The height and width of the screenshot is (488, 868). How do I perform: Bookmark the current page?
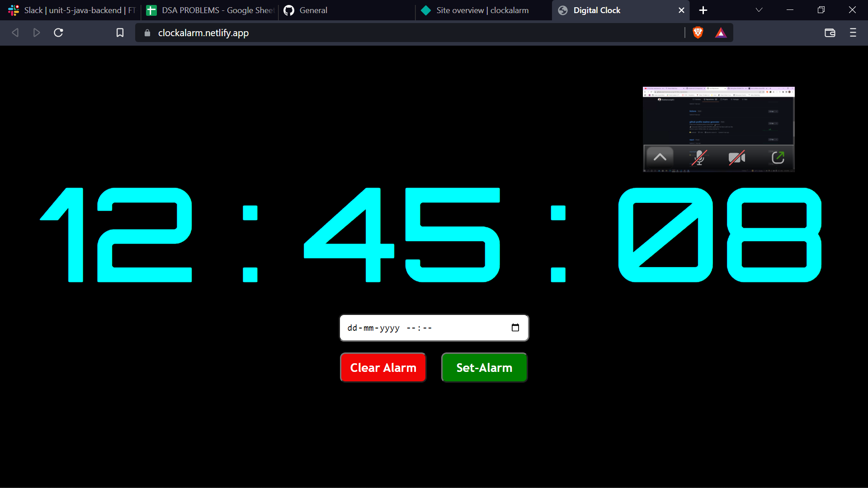[x=120, y=33]
